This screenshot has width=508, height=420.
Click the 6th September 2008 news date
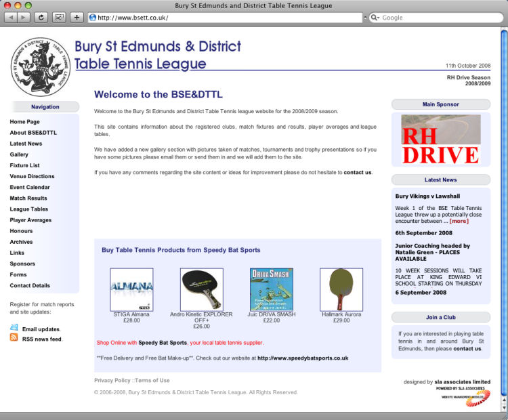click(x=423, y=233)
